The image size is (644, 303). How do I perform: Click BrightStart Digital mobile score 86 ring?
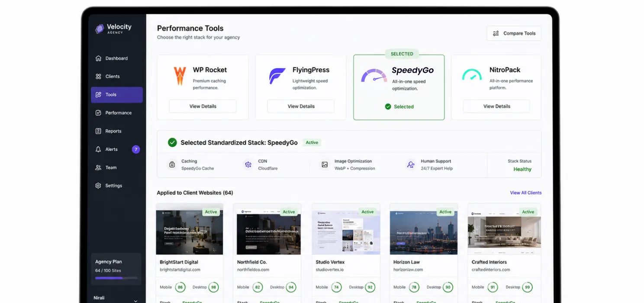click(180, 287)
